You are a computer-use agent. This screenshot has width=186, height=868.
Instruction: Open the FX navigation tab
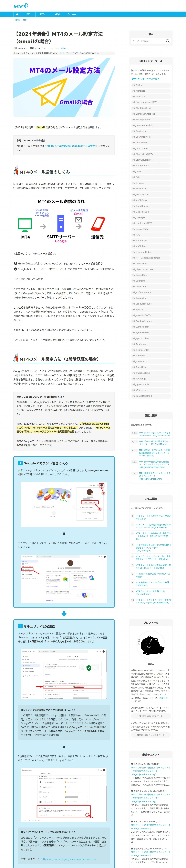coord(28,14)
